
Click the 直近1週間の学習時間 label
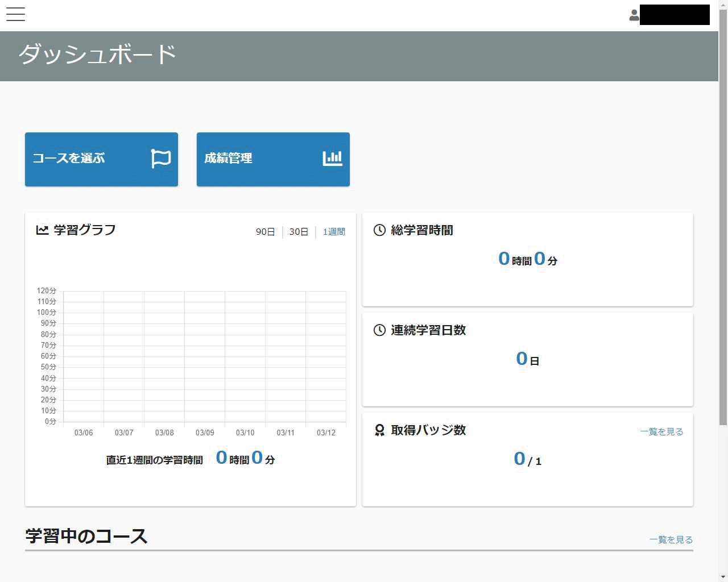[154, 460]
